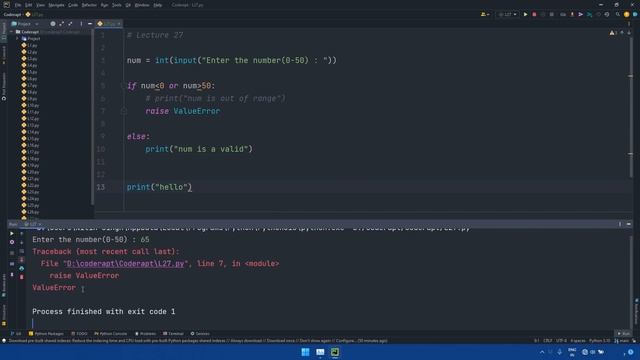Open the Tools menu

point(117,5)
